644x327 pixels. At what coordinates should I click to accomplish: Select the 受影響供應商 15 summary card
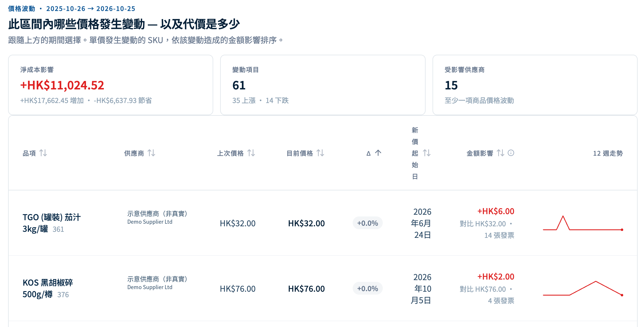[535, 85]
